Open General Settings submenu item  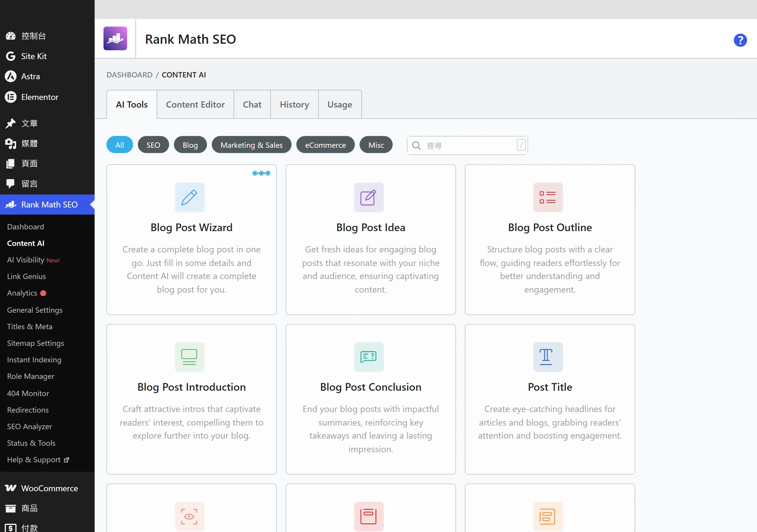(35, 310)
